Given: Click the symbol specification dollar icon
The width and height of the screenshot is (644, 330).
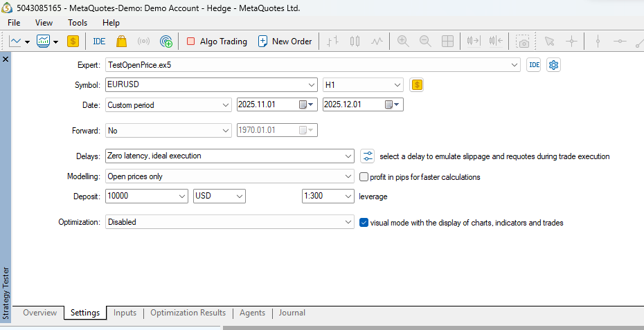Looking at the screenshot, I should pos(416,85).
